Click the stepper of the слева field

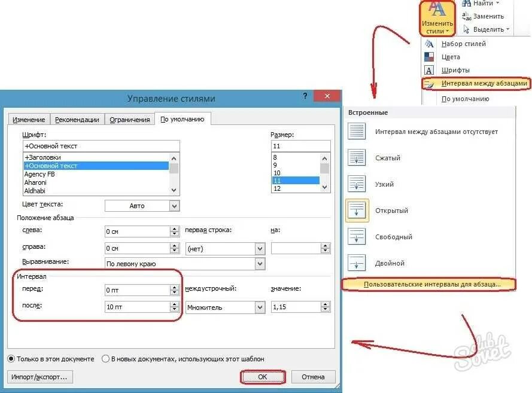174,231
